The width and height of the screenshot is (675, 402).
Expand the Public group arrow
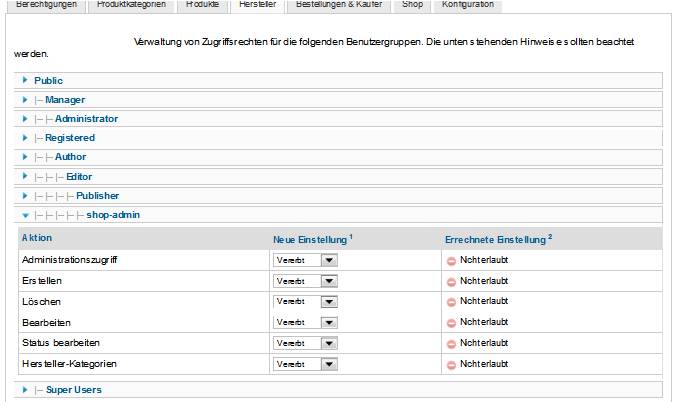(25, 80)
